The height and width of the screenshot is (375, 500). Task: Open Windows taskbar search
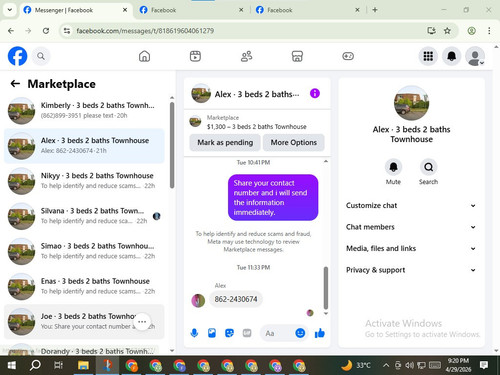pyautogui.click(x=35, y=365)
